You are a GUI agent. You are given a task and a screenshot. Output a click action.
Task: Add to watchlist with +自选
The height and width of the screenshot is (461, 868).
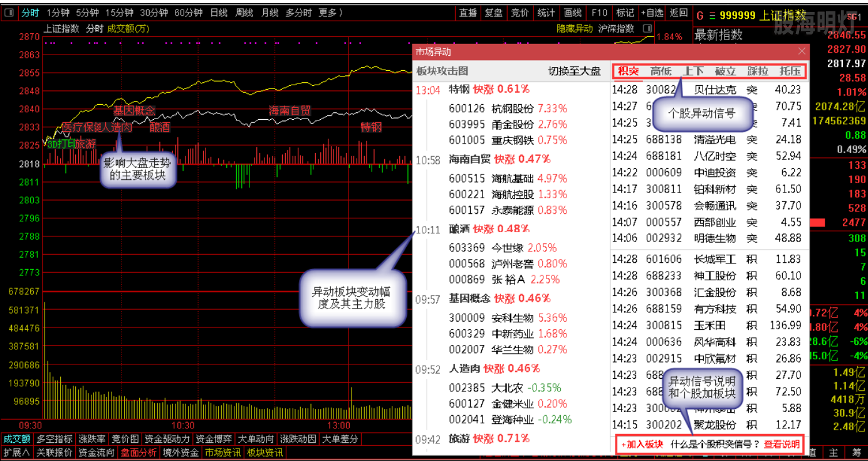tap(652, 13)
